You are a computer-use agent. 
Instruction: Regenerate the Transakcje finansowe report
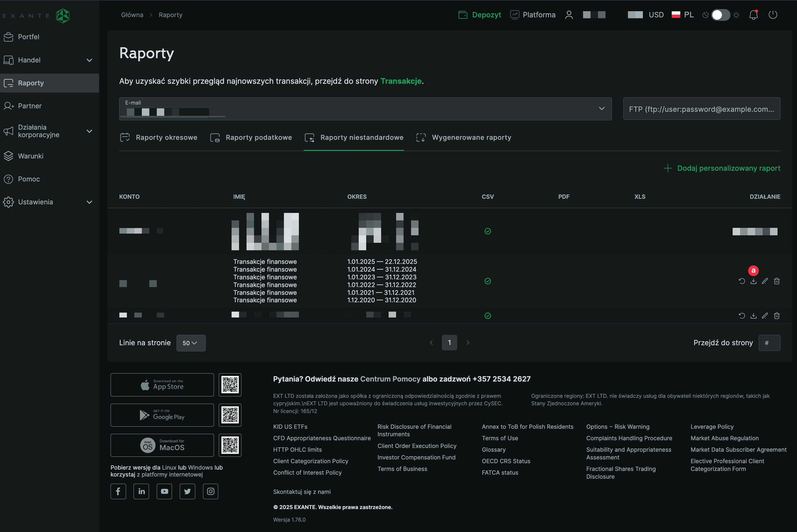point(742,281)
